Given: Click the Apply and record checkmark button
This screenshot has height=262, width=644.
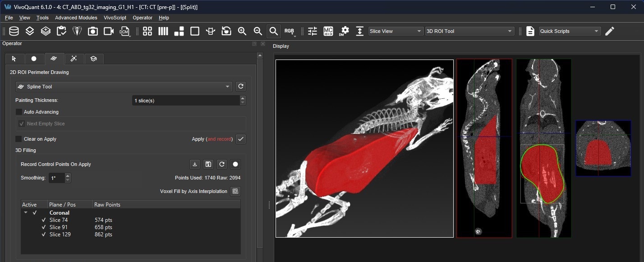Looking at the screenshot, I should pyautogui.click(x=240, y=139).
